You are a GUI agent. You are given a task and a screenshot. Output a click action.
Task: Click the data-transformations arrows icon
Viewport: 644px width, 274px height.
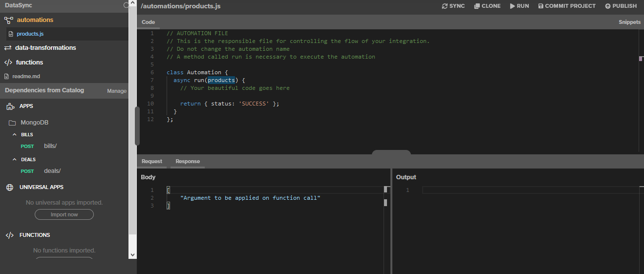[x=8, y=48]
